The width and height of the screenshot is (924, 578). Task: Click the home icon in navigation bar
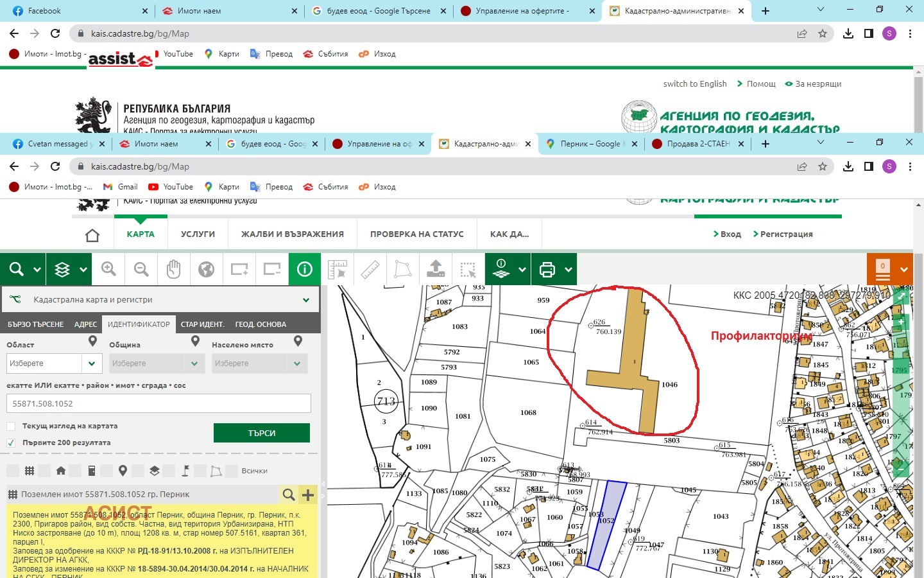point(92,235)
